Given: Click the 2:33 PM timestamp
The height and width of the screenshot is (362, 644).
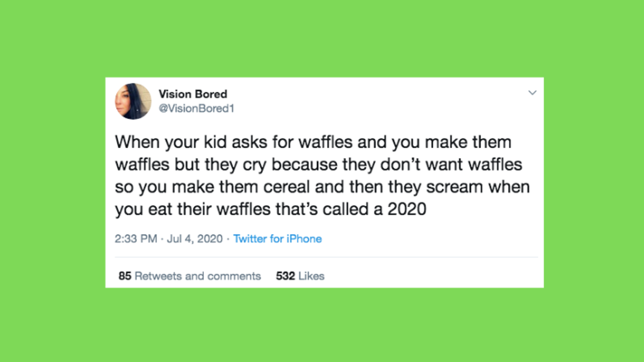Looking at the screenshot, I should [x=136, y=239].
